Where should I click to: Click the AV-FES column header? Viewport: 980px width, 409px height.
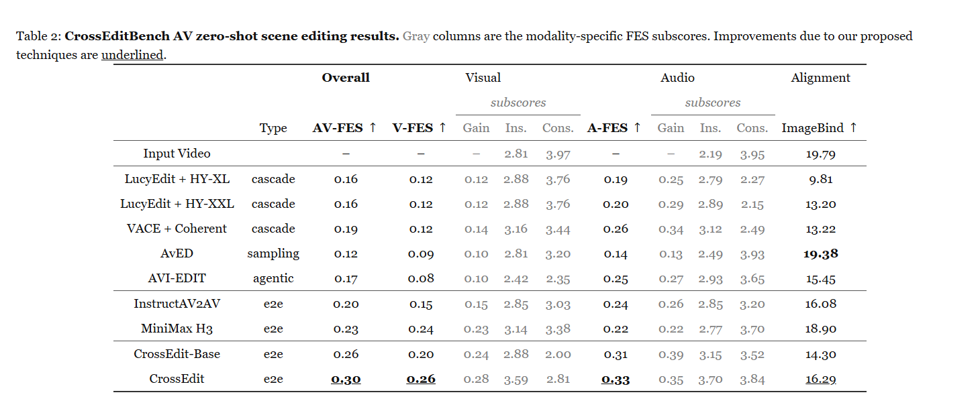point(345,127)
